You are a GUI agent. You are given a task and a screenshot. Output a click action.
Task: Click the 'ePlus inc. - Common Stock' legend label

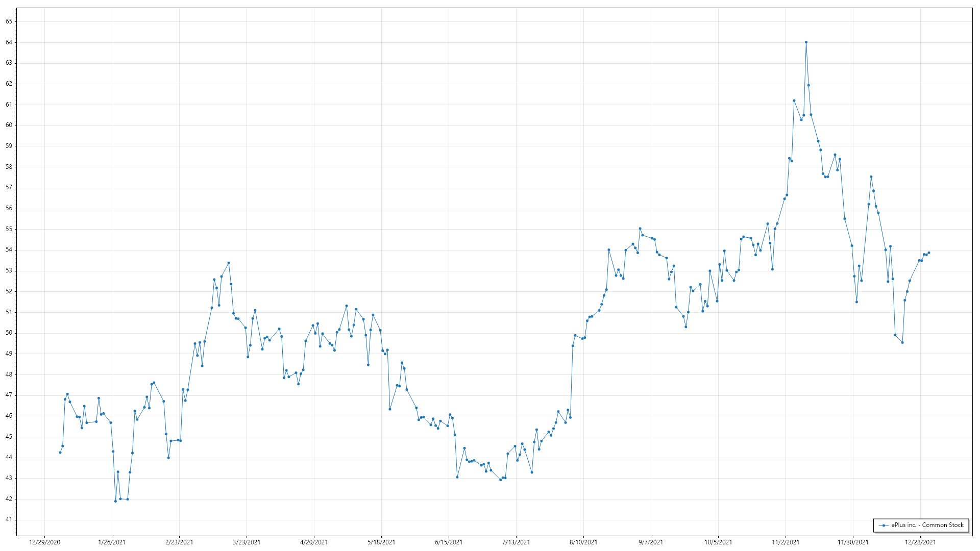pos(927,525)
